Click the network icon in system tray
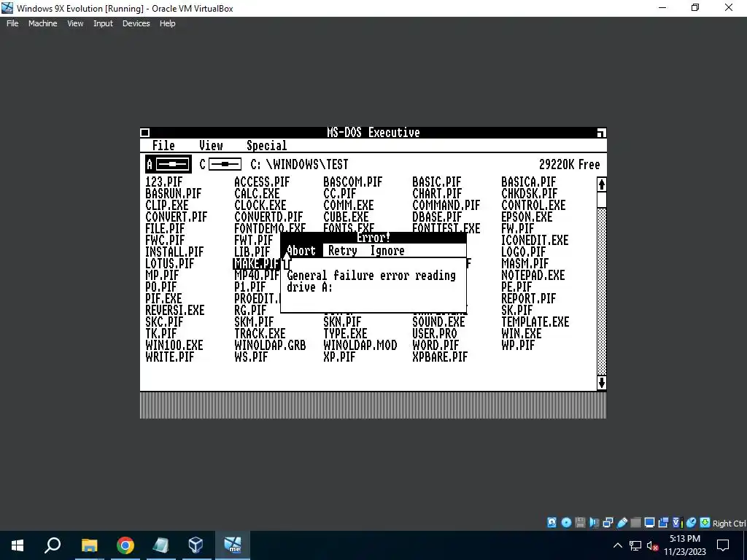 tap(635, 545)
